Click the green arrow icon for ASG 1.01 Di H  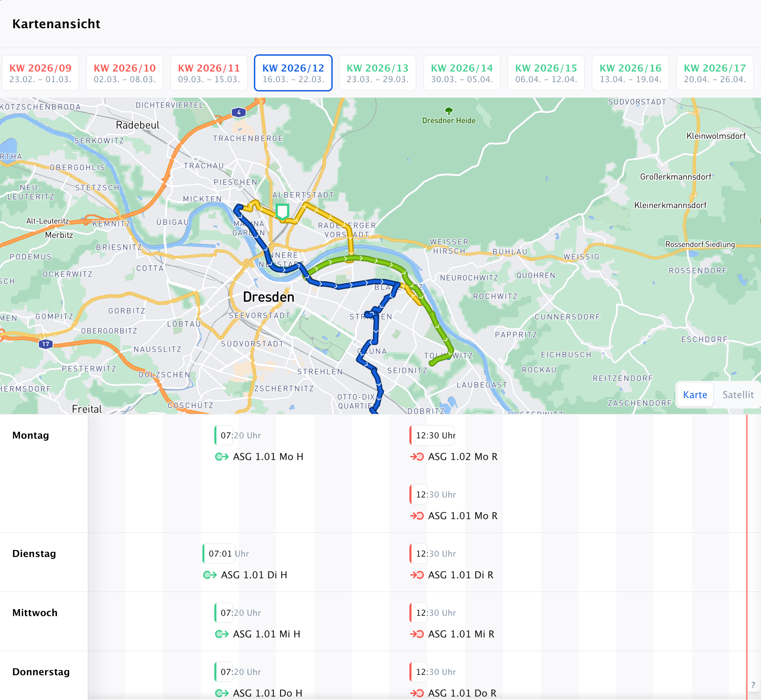point(210,575)
